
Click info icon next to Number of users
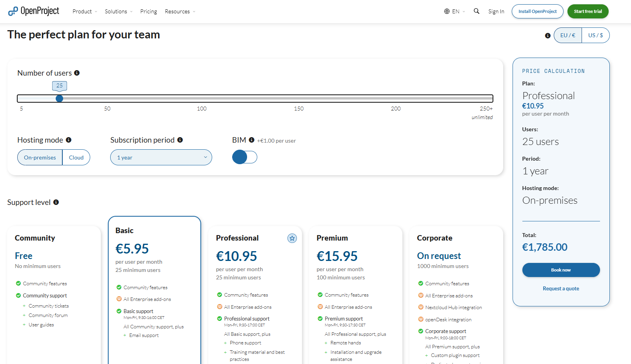(x=77, y=73)
